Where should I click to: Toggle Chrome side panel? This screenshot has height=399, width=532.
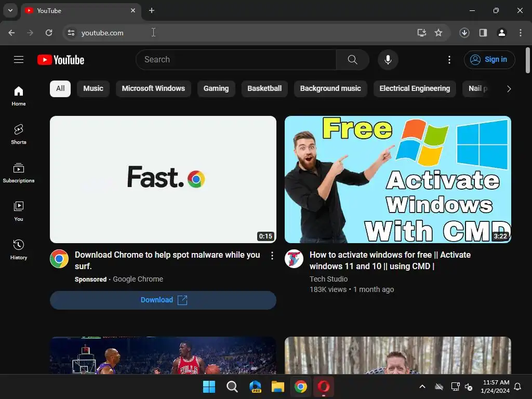click(x=483, y=33)
